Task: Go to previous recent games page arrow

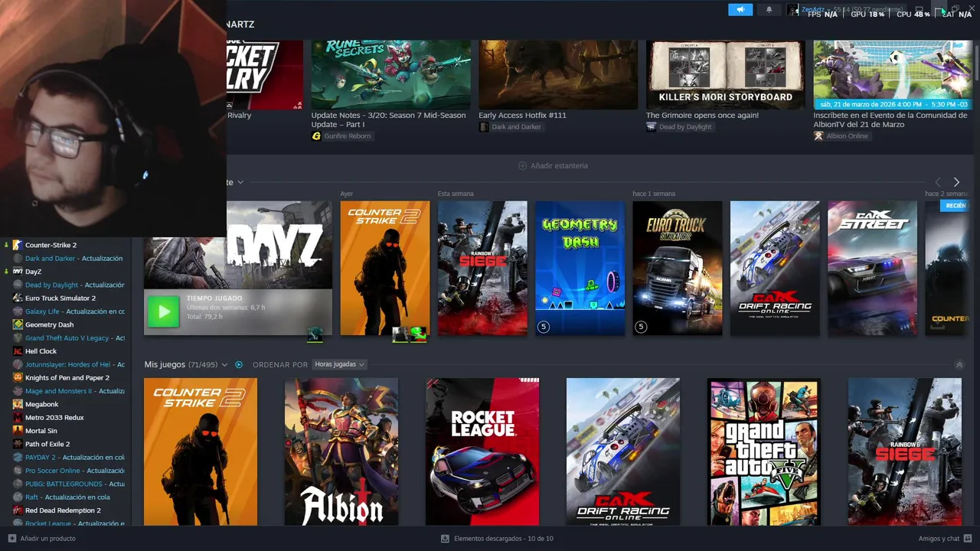Action: pyautogui.click(x=938, y=182)
